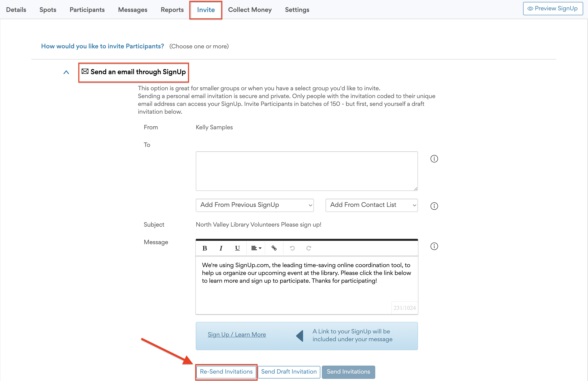Click the sender name Kelly Samples
Viewport: 588px width, 381px height.
tap(214, 127)
